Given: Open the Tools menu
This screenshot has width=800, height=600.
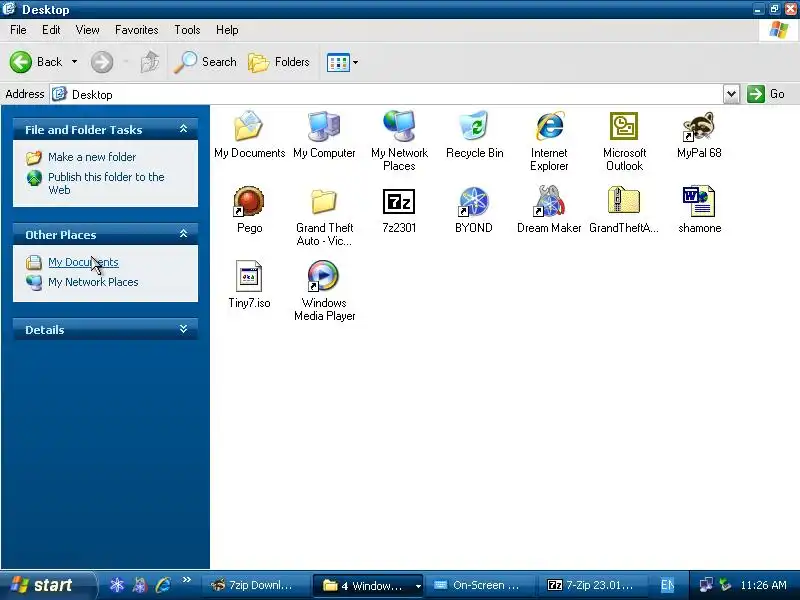Looking at the screenshot, I should tap(187, 30).
